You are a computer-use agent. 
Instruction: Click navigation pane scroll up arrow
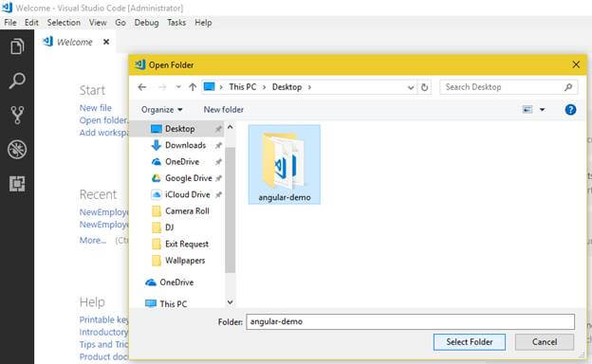coord(230,127)
